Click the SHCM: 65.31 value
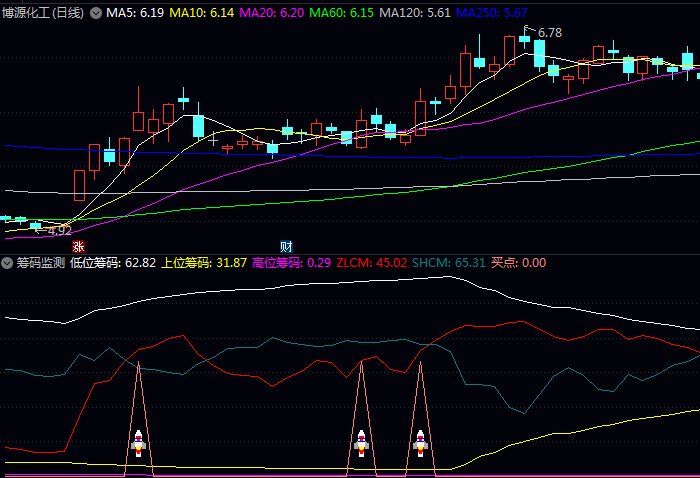 tap(449, 263)
